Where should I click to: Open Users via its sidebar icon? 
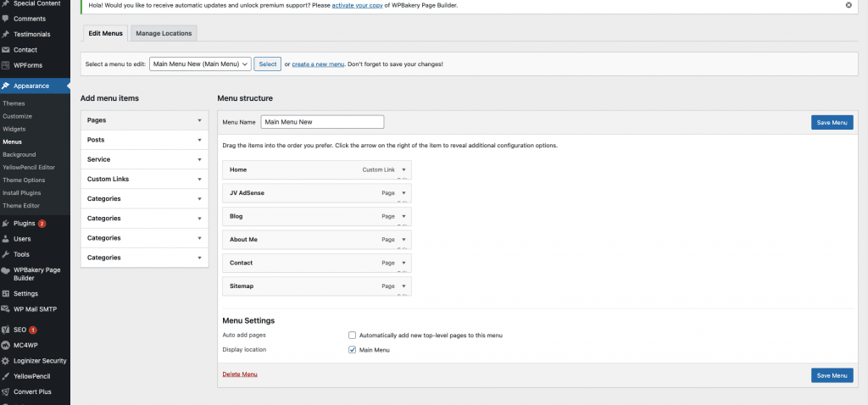point(6,239)
